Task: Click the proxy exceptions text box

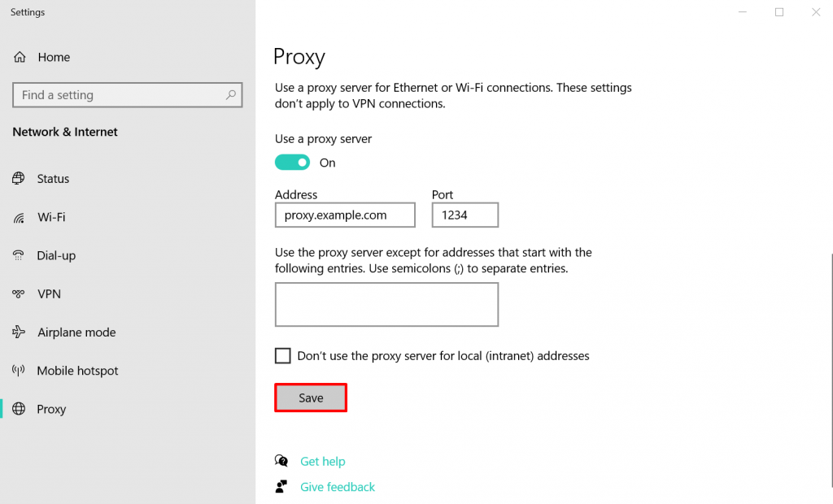Action: (386, 305)
